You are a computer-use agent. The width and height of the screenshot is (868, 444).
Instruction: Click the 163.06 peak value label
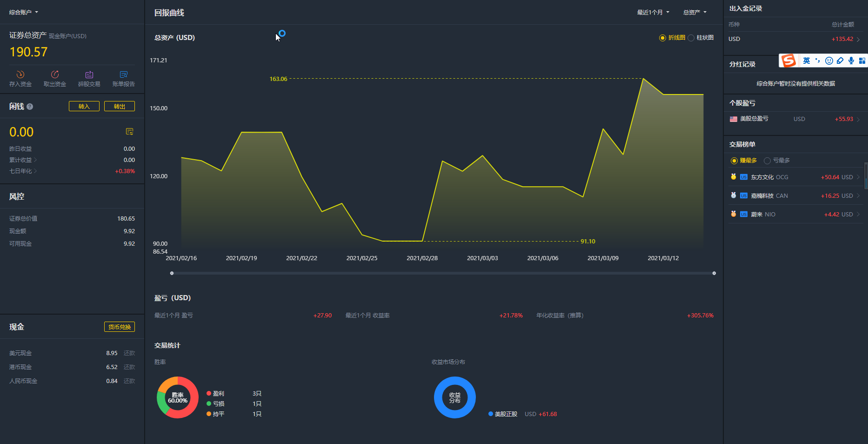(x=278, y=79)
